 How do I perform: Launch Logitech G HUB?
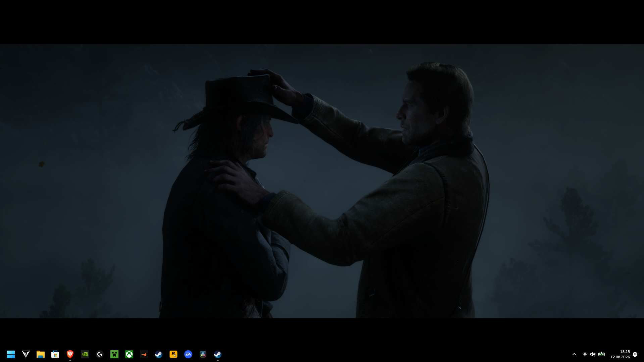100,354
